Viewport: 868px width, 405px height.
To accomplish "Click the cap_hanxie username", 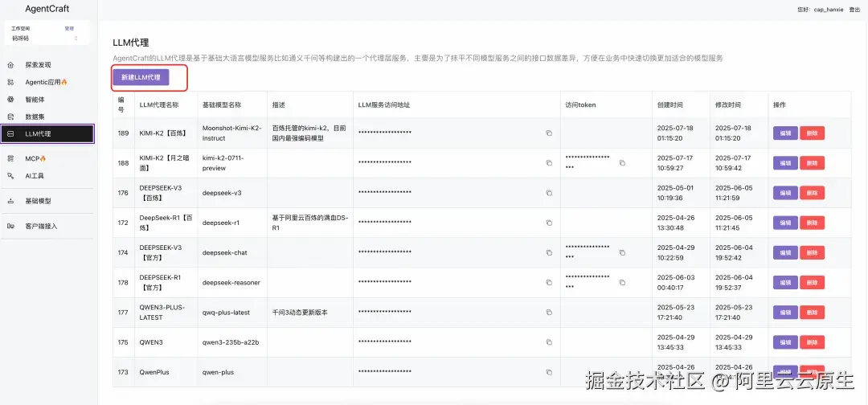I will (x=829, y=10).
